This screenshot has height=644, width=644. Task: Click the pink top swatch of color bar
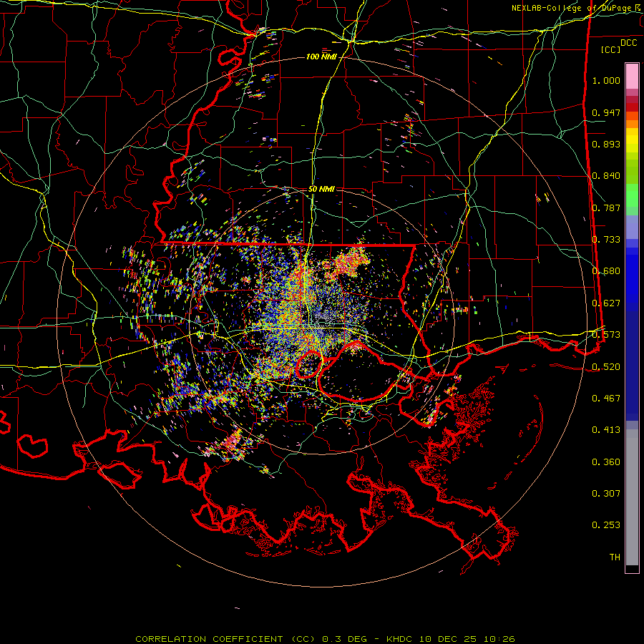click(632, 76)
